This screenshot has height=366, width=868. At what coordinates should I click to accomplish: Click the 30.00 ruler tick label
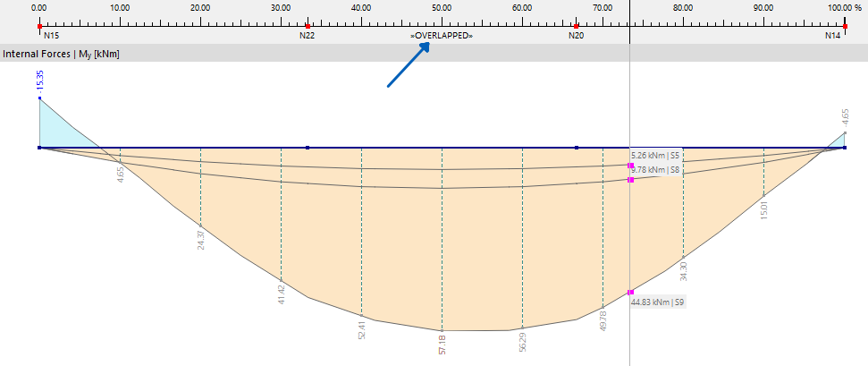tap(282, 8)
